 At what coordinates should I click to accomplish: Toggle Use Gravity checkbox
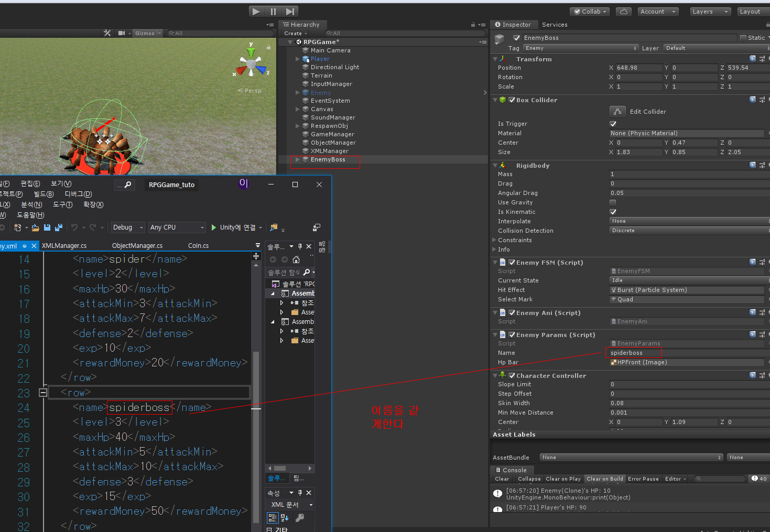click(x=613, y=202)
